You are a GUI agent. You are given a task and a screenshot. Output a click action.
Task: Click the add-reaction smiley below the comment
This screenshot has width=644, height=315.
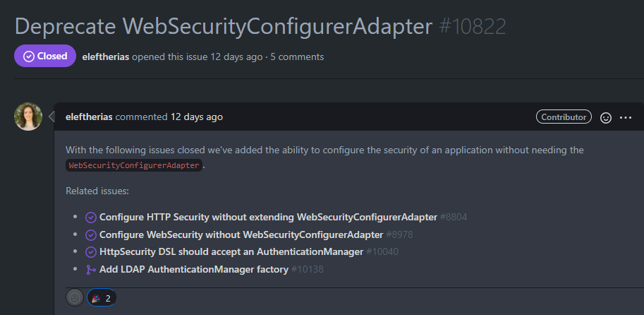74,298
